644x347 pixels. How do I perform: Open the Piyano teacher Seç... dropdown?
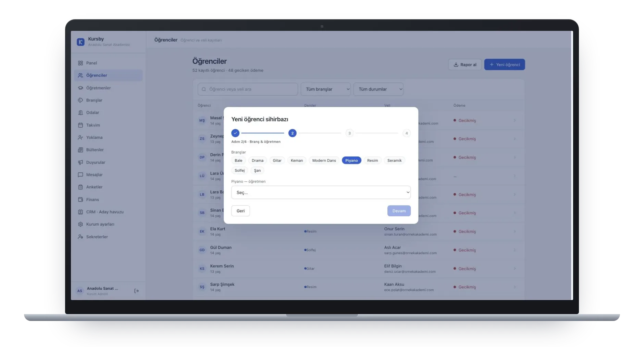coord(321,193)
